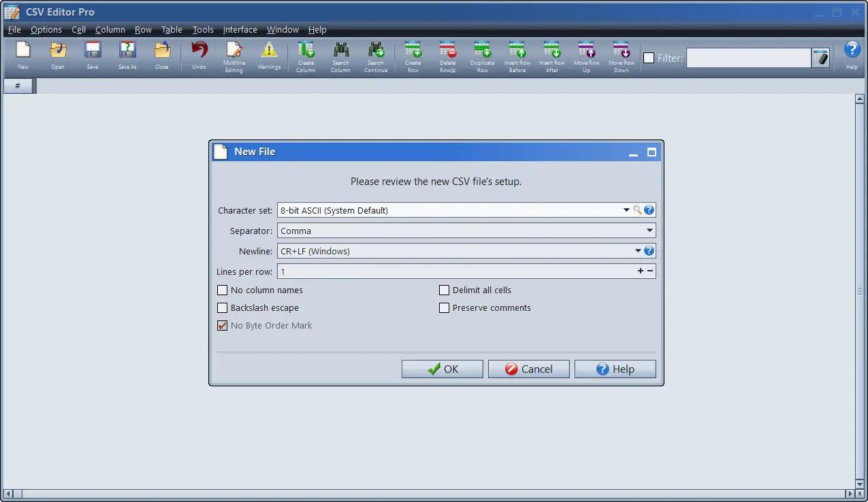
Task: Click the Warnings triangle icon
Action: coord(269,51)
